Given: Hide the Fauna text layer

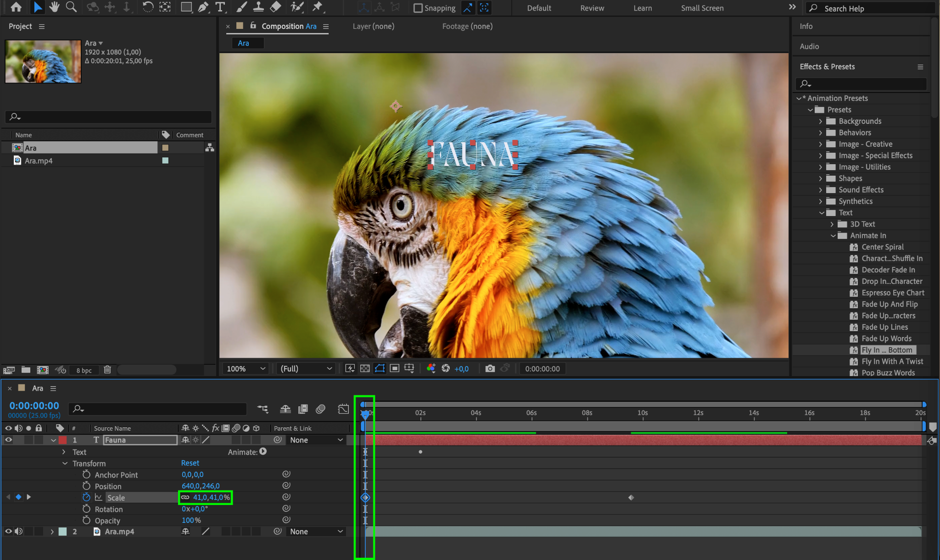Looking at the screenshot, I should click(8, 440).
